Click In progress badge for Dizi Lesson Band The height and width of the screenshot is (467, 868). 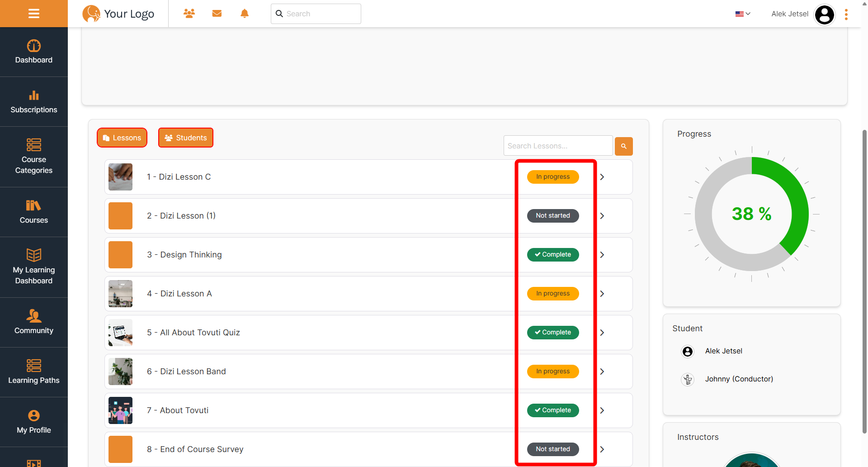tap(553, 372)
